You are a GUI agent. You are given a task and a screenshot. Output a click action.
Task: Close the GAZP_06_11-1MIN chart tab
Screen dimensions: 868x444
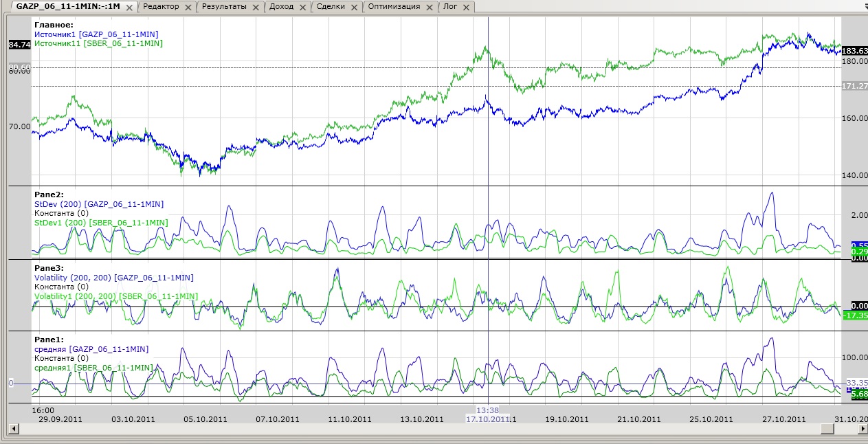pyautogui.click(x=129, y=7)
